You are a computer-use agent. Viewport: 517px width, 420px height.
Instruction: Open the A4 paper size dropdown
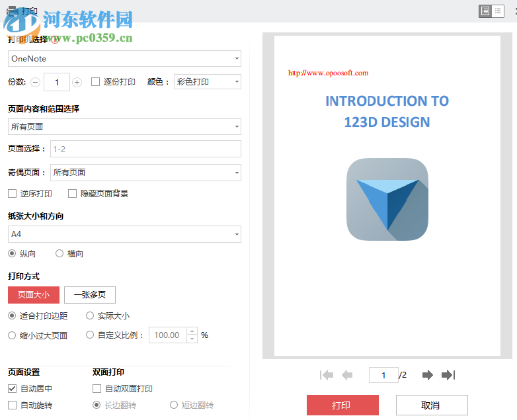[x=125, y=234]
